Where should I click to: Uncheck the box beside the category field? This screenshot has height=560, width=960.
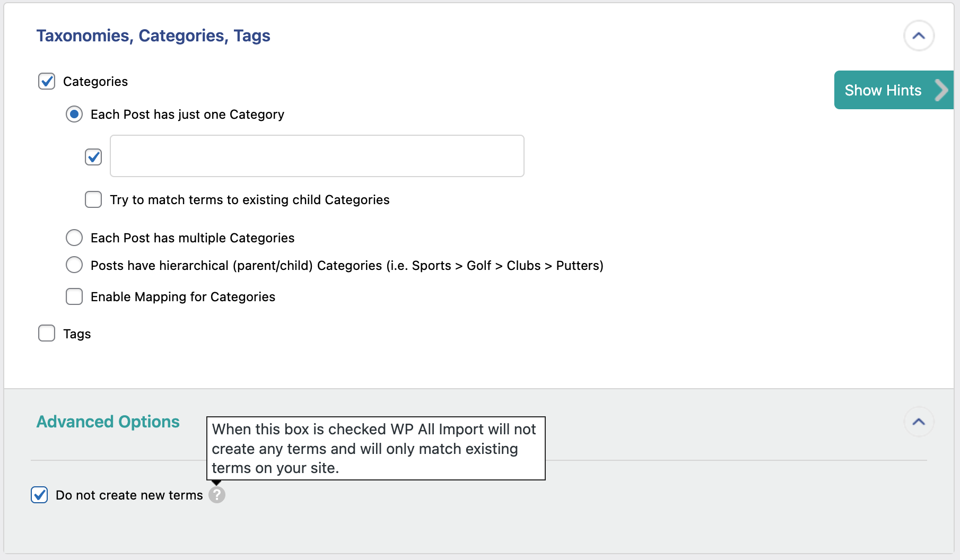click(93, 157)
